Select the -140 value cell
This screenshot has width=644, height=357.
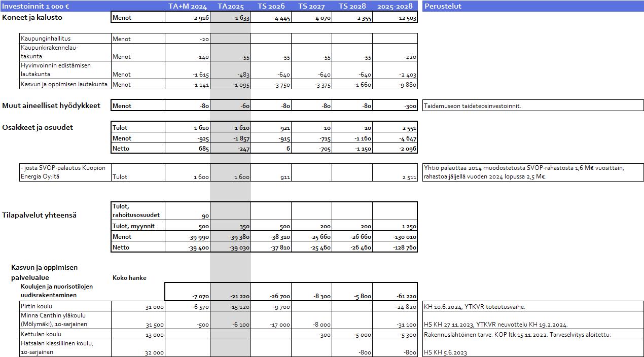coord(188,52)
